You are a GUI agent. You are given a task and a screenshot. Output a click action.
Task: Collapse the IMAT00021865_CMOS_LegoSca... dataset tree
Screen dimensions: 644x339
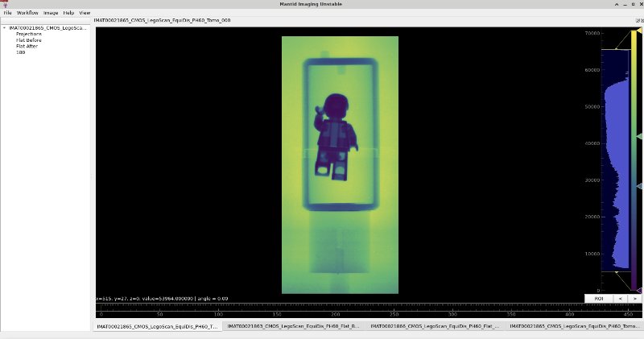click(x=5, y=28)
